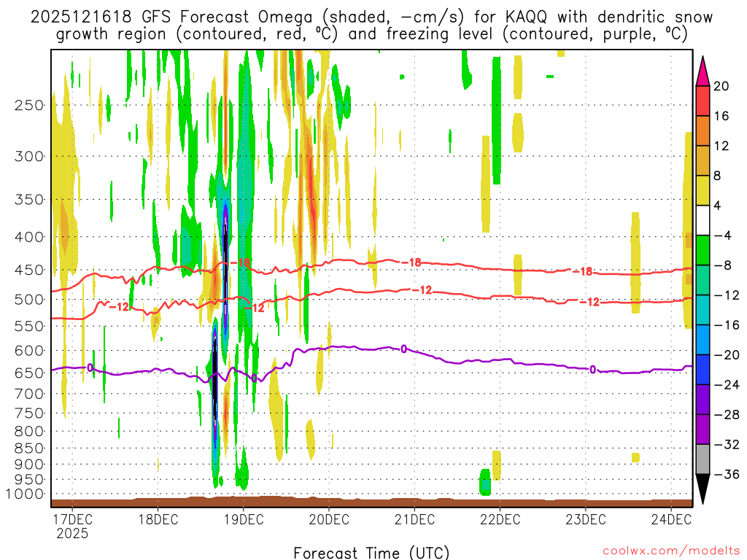747x560 pixels.
Task: Click the 300 pressure level label
Action: pos(29,156)
